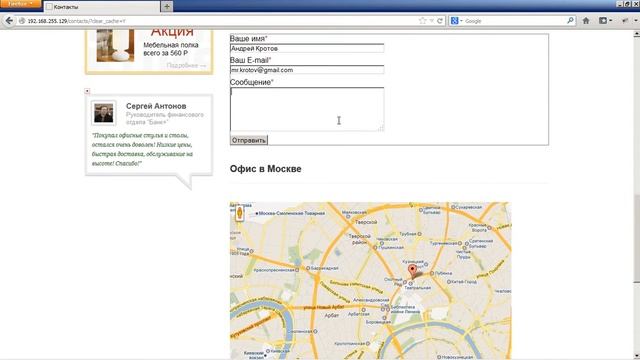Open Google search engine selector
Screen dimensions: 640x360
click(456, 21)
